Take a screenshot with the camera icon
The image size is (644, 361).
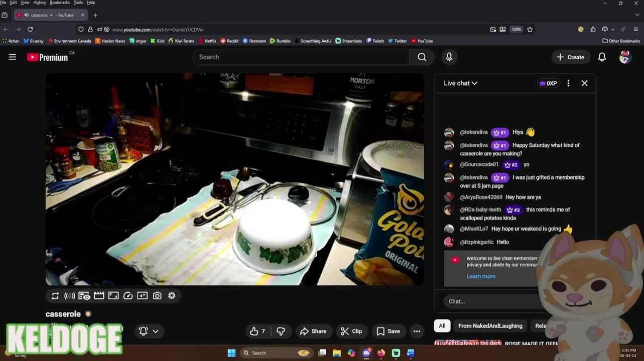[x=157, y=296]
